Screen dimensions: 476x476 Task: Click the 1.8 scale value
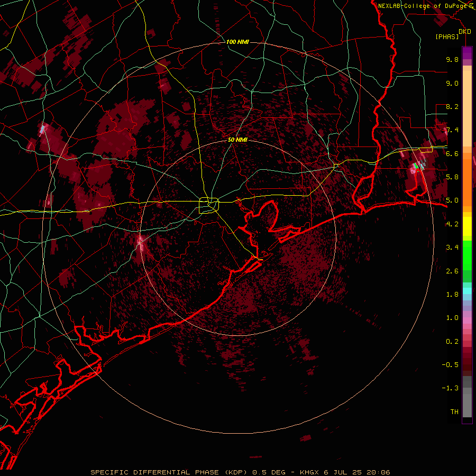[x=452, y=295]
